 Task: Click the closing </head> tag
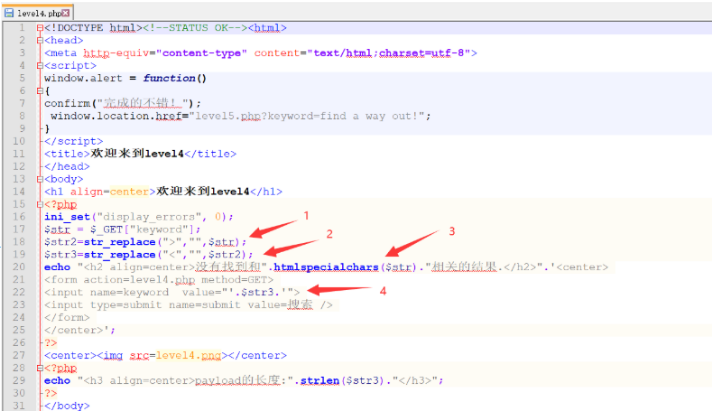pyautogui.click(x=67, y=166)
